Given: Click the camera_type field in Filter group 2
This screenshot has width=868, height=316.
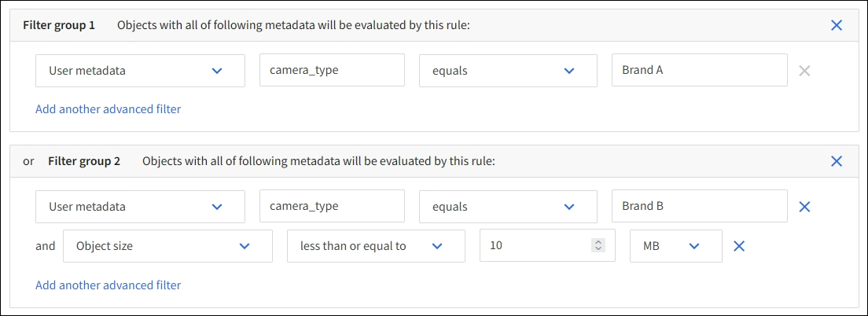Looking at the screenshot, I should click(x=332, y=207).
